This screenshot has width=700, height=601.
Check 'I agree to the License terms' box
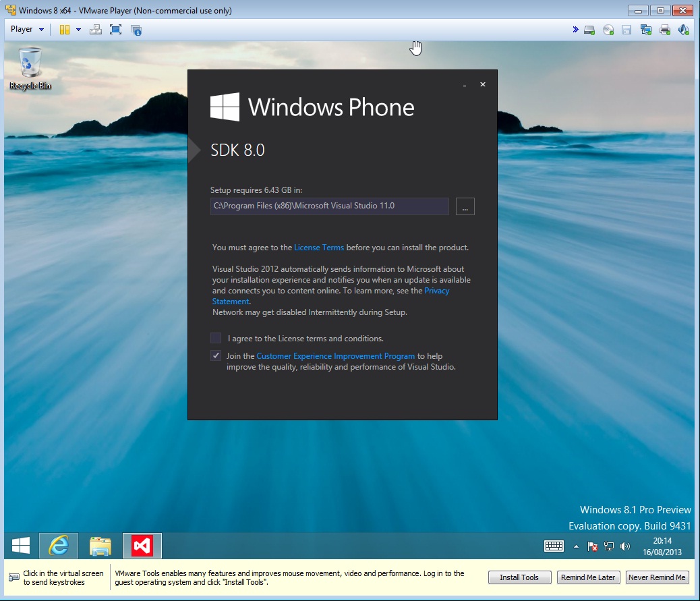coord(216,338)
